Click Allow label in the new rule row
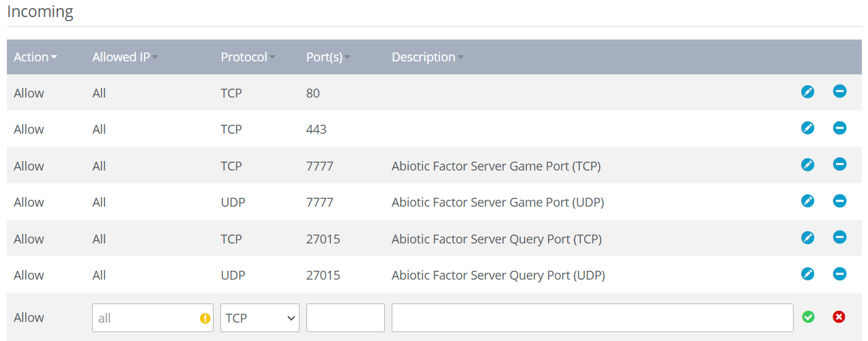The width and height of the screenshot is (868, 341). tap(29, 318)
